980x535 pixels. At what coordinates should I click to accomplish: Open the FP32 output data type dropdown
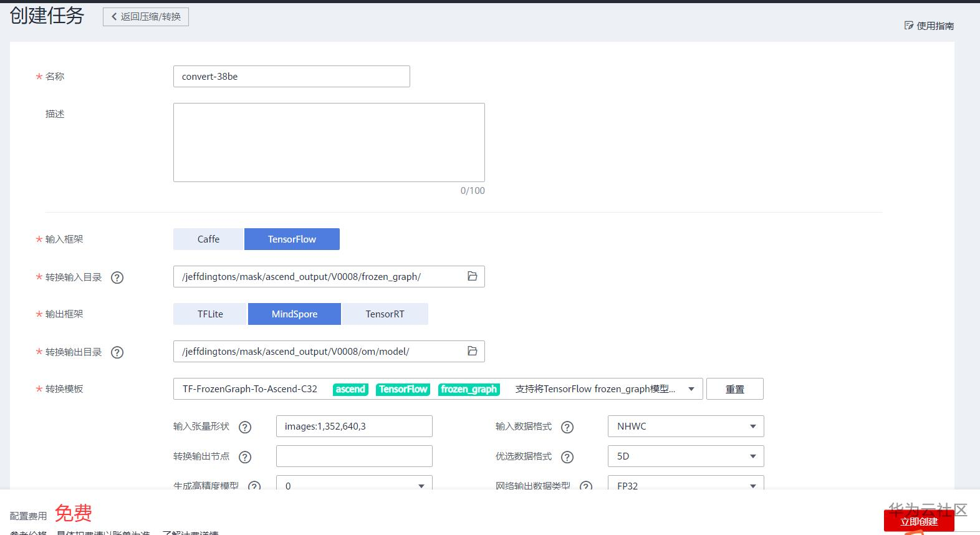click(x=686, y=483)
